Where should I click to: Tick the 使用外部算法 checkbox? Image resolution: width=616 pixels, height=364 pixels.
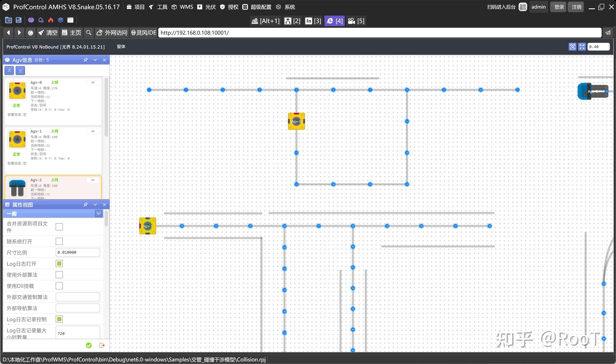[59, 275]
